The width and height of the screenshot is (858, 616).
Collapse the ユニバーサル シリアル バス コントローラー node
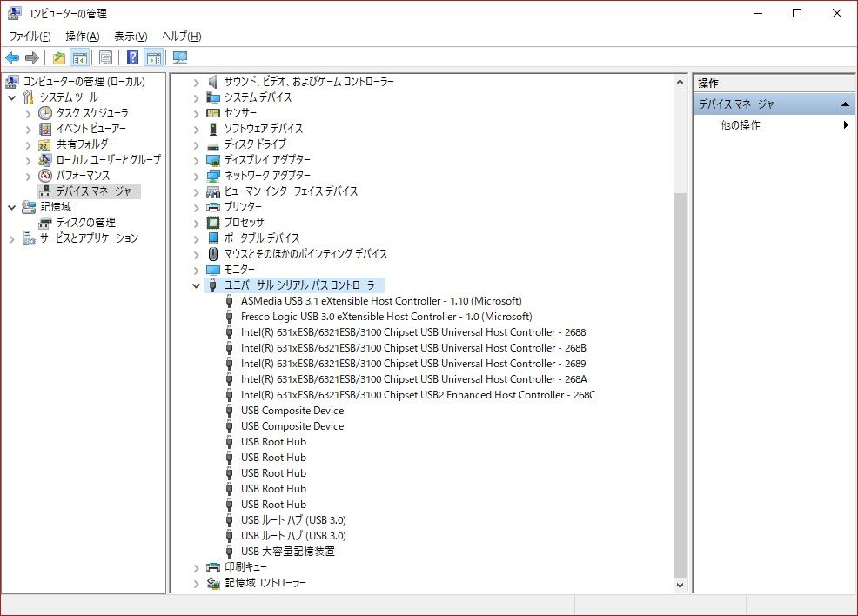[196, 285]
